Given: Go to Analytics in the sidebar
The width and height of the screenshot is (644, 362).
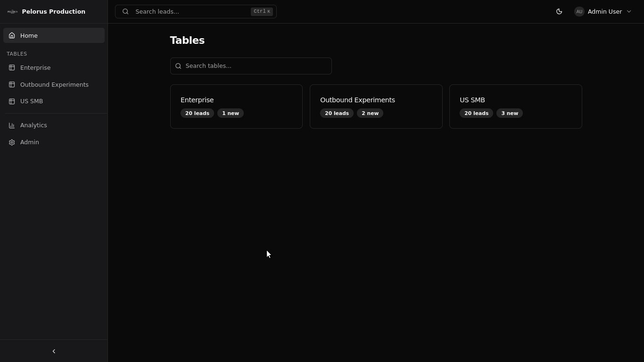Looking at the screenshot, I should point(54,125).
